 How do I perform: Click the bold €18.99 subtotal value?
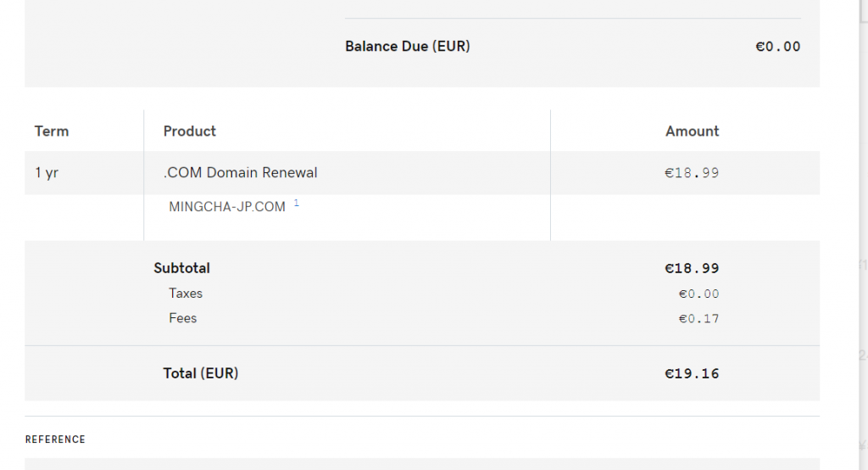pos(692,268)
